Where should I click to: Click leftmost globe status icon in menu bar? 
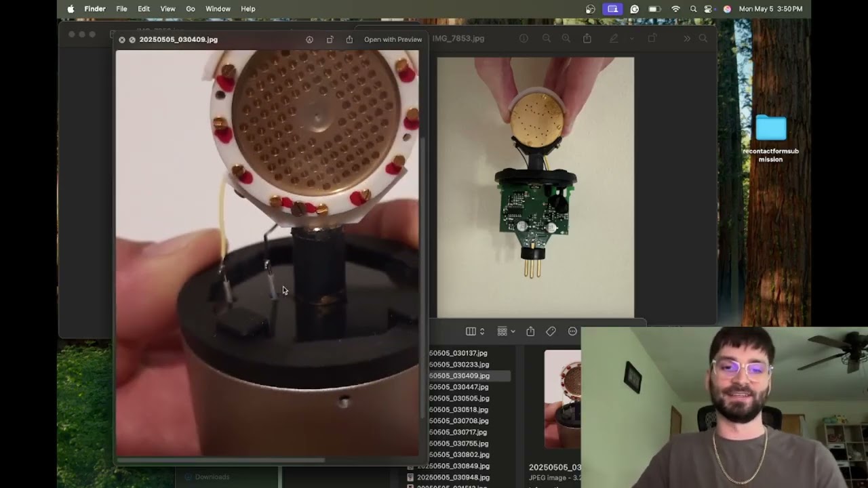point(590,9)
